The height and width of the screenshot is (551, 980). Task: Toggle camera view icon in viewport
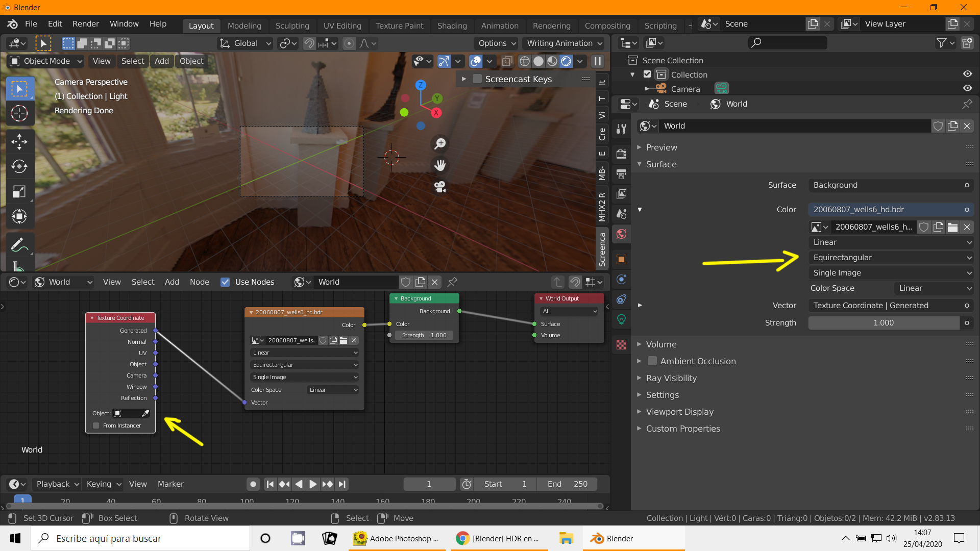pos(440,187)
